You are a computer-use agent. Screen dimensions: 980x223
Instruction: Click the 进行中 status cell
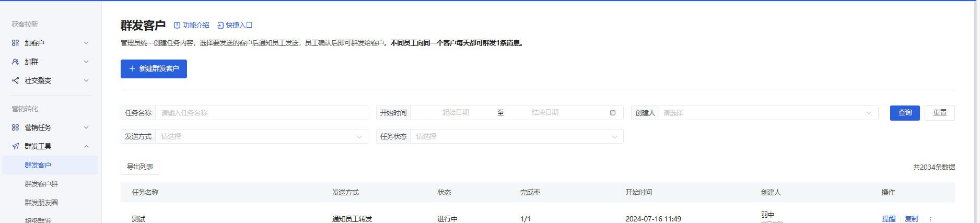point(447,219)
